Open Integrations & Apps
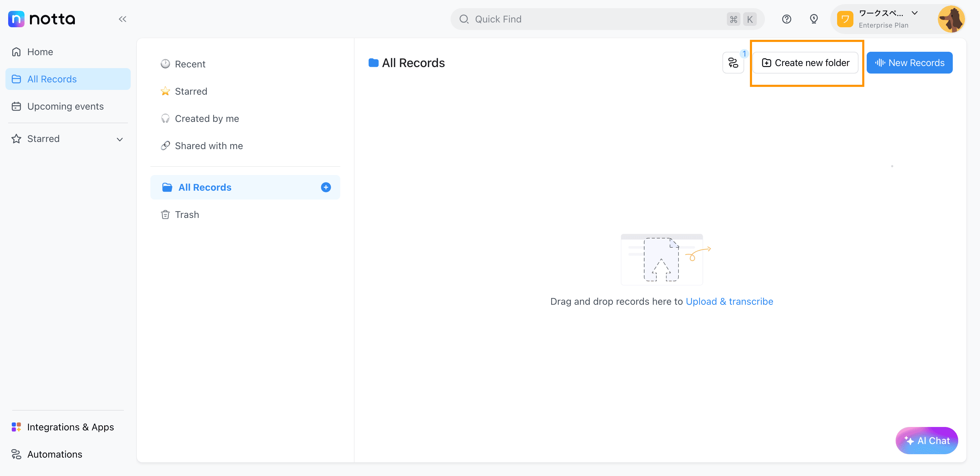 point(68,427)
